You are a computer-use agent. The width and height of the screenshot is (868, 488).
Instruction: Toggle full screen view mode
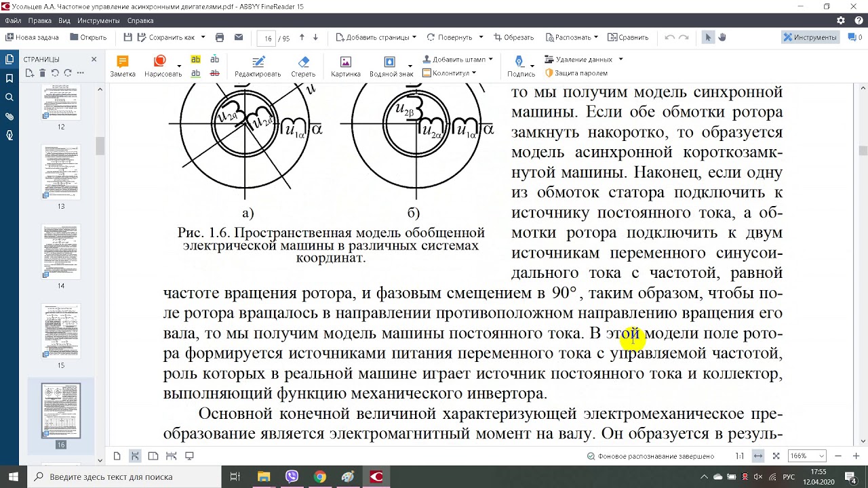click(x=189, y=456)
